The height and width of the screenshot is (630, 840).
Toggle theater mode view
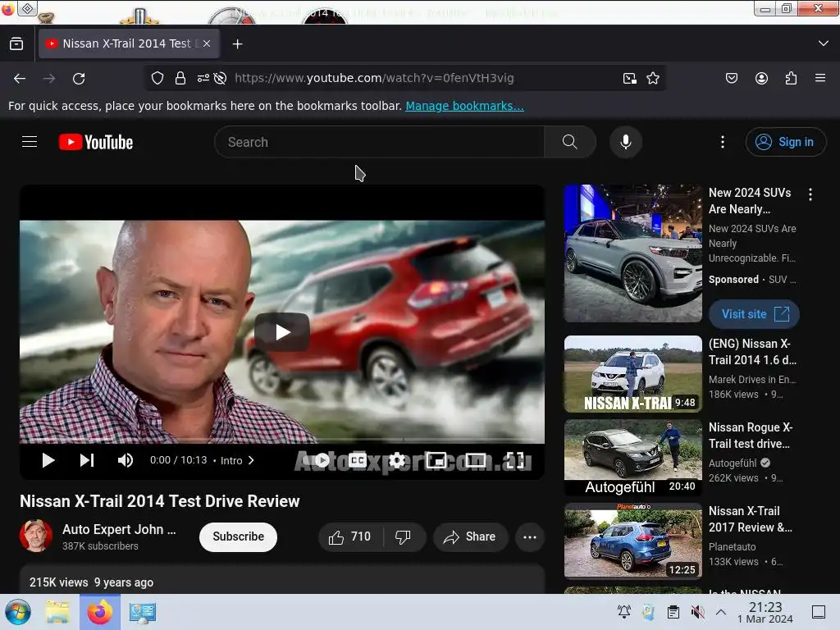(475, 460)
